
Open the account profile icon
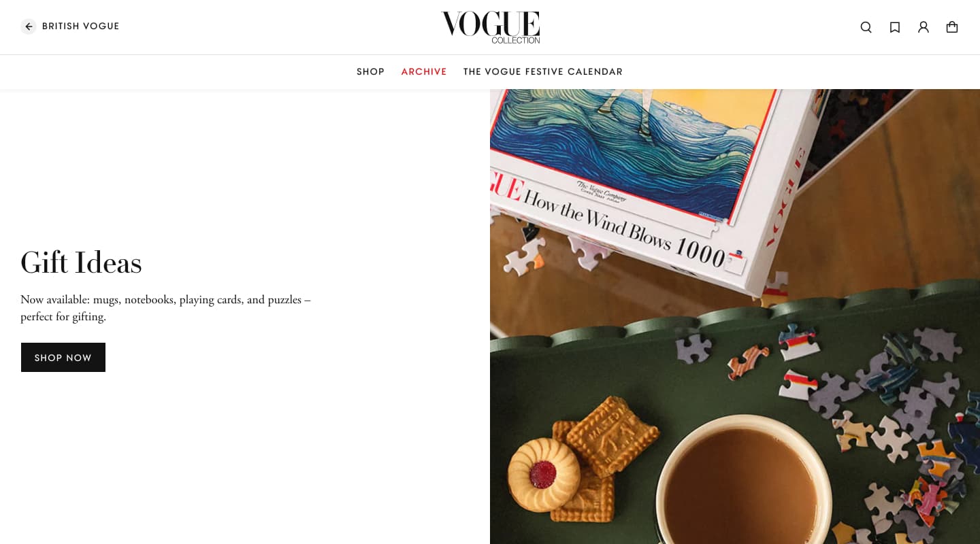[x=924, y=27]
